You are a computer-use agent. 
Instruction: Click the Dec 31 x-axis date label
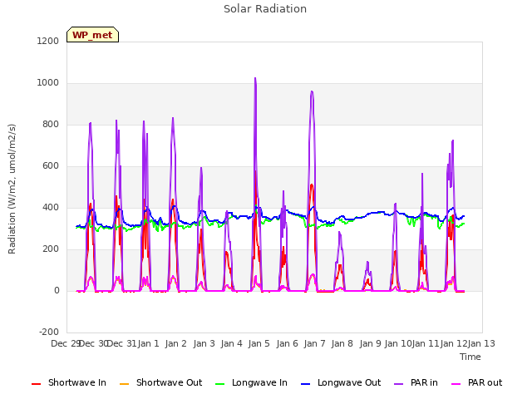coord(121,343)
